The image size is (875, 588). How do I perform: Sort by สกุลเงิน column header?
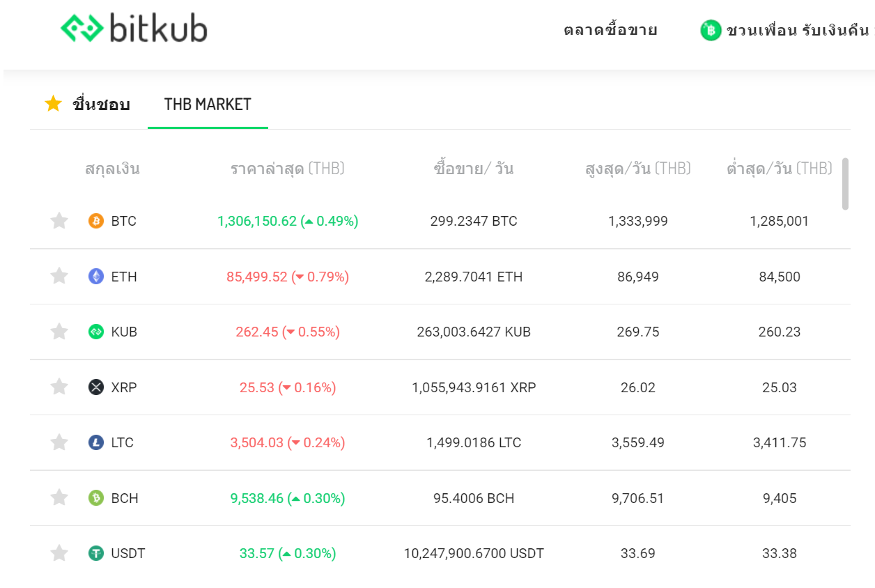pos(112,169)
